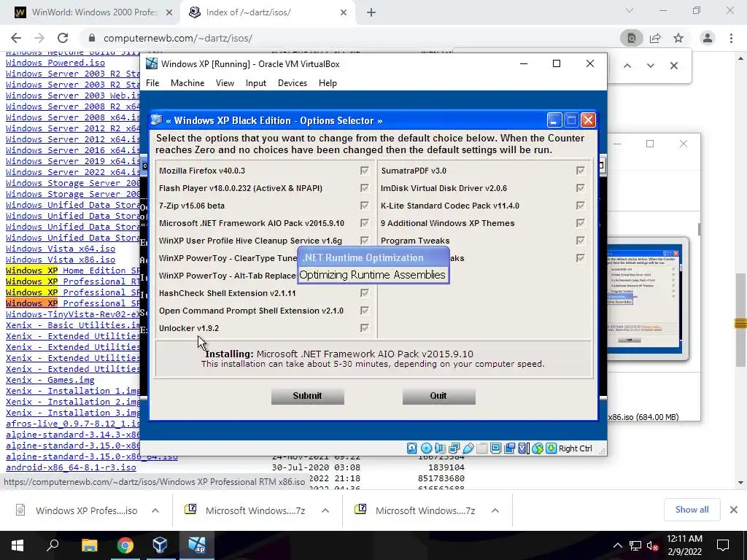Toggle the SumatraPDF v3.0 checkbox
Screen dimensions: 747x560
[580, 171]
